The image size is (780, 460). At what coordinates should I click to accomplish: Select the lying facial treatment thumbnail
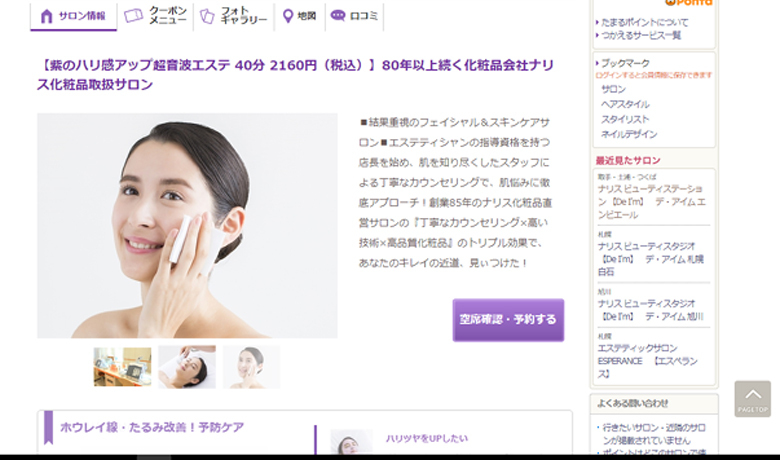pos(187,367)
